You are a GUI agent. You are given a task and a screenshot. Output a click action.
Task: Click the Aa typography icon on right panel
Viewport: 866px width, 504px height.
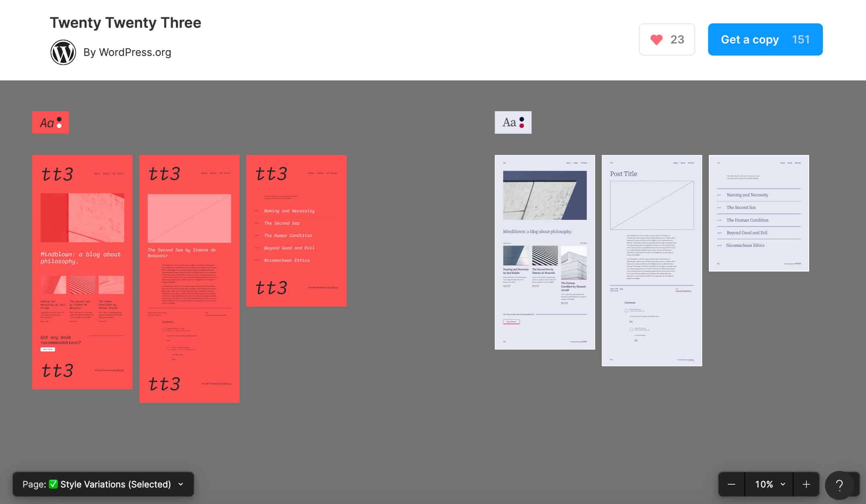tap(512, 122)
